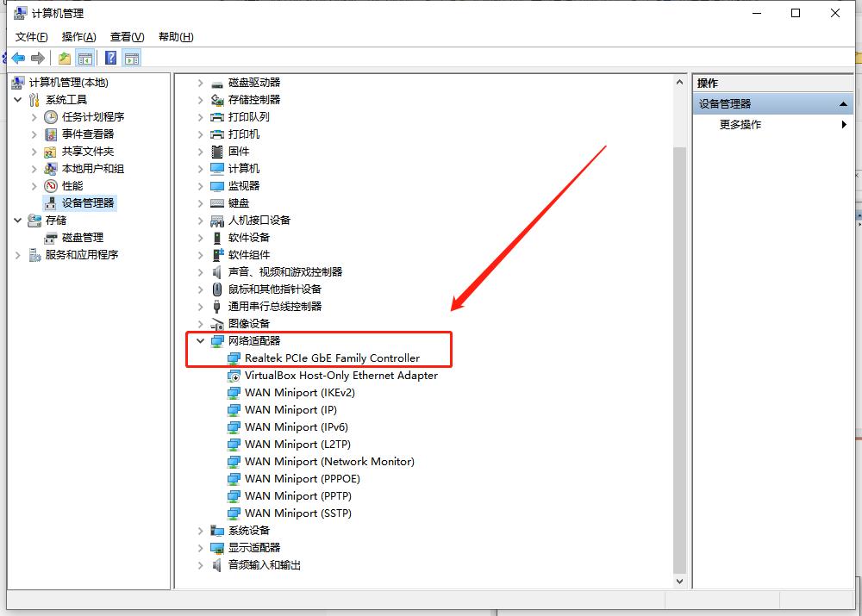The width and height of the screenshot is (862, 616).
Task: Expand the 系统设备 category
Action: (201, 531)
